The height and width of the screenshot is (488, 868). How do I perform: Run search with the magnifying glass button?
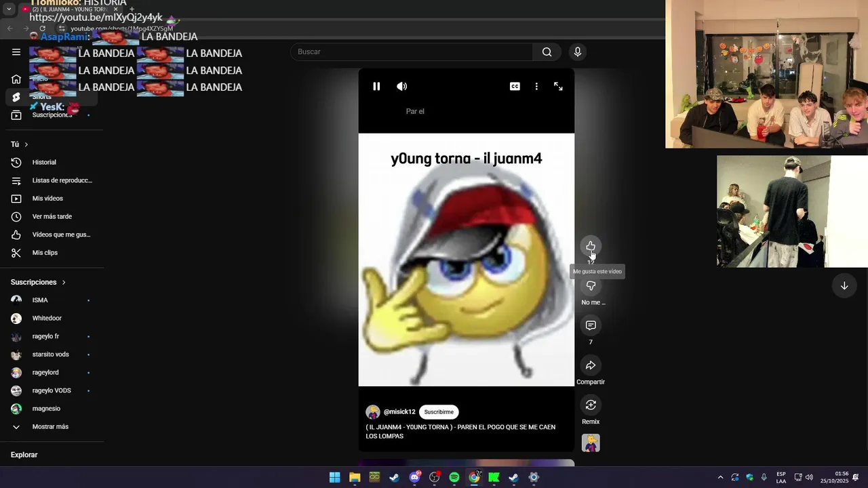pos(547,52)
